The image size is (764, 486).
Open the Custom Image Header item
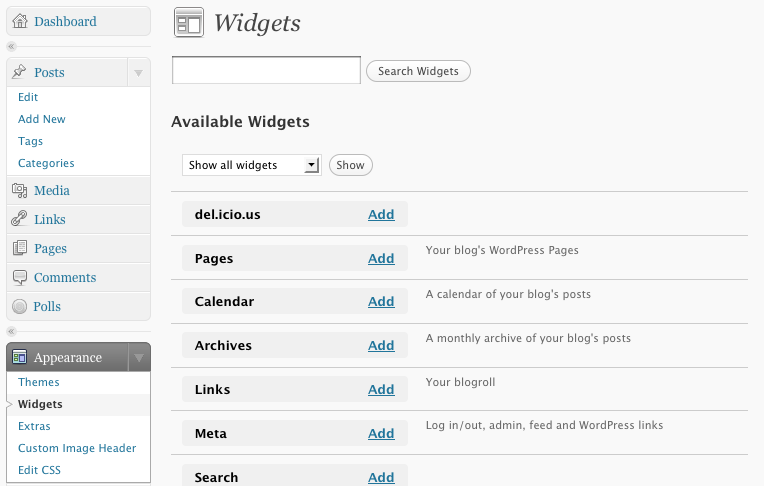pos(77,448)
